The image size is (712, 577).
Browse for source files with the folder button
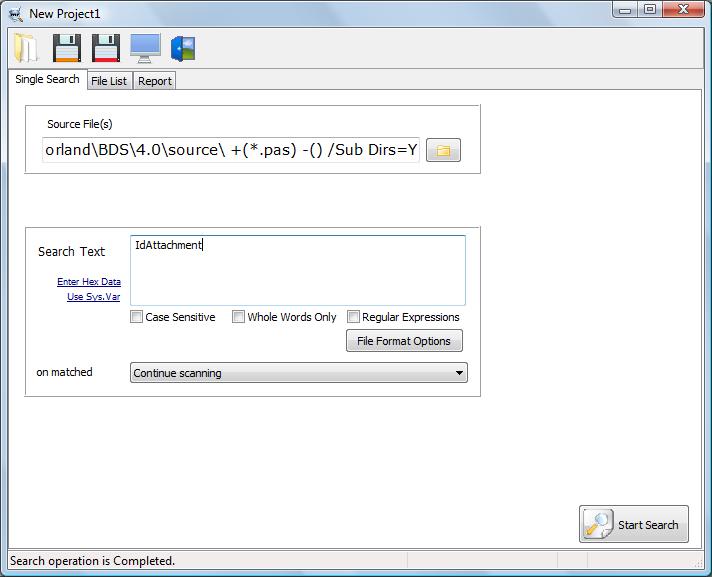[443, 151]
